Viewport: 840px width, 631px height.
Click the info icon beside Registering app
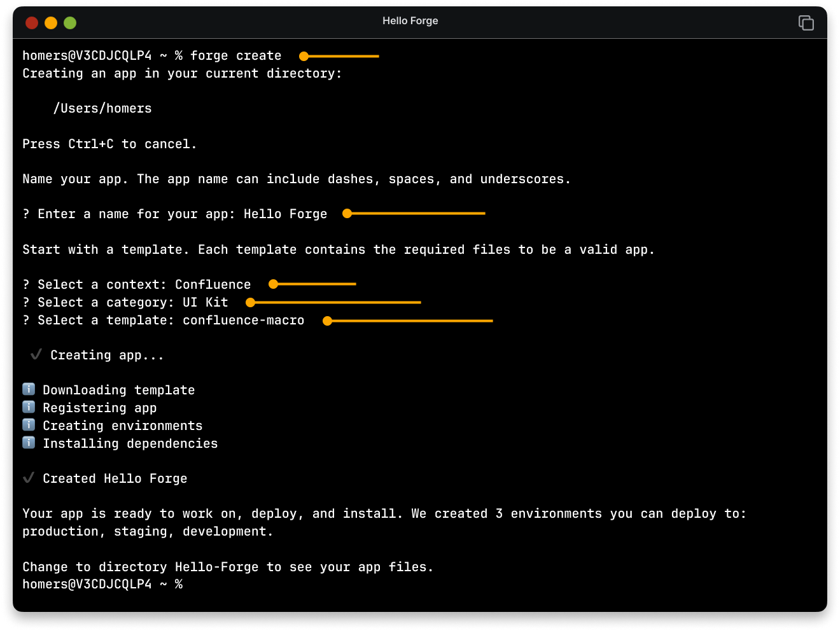click(29, 406)
